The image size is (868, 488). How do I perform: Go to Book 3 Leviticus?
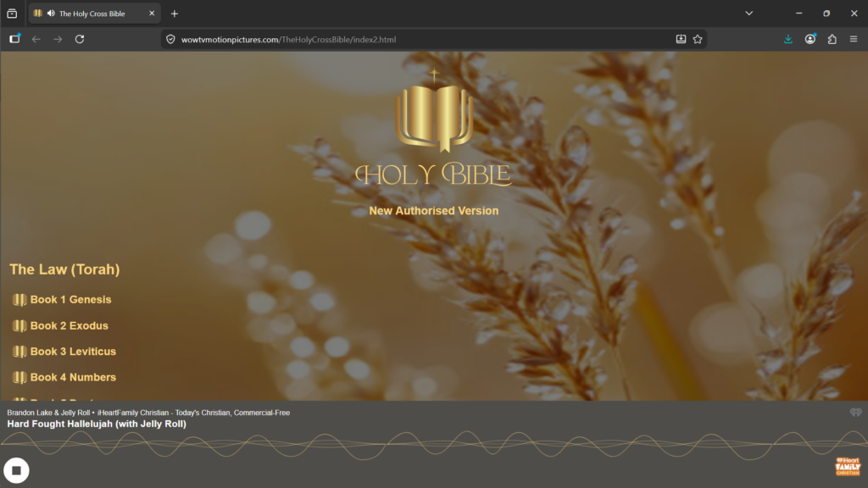point(73,352)
